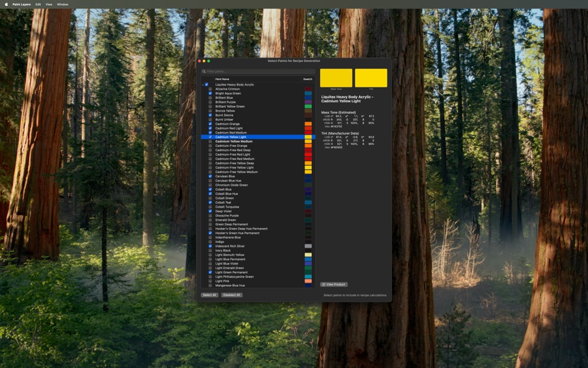Screen dimensions: 588x368
Task: Select the Cobalt Blue row
Action: (x=258, y=189)
